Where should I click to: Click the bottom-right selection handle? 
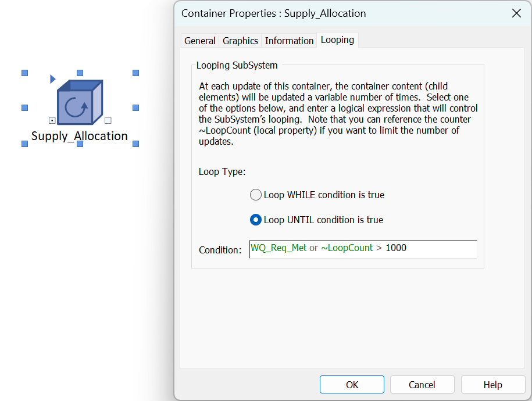(x=135, y=144)
